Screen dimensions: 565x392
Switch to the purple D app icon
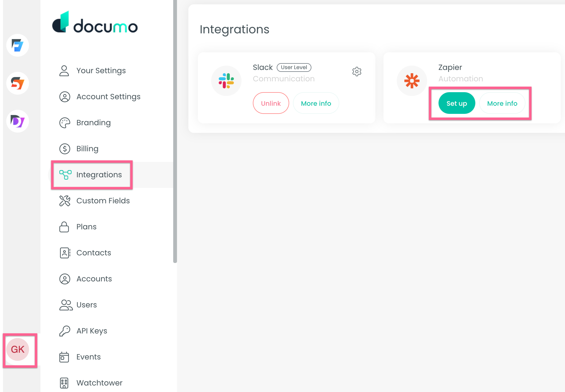click(18, 121)
